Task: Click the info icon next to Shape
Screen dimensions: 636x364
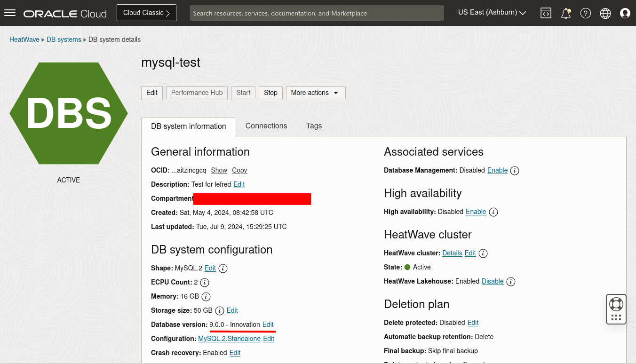Action: [x=223, y=268]
